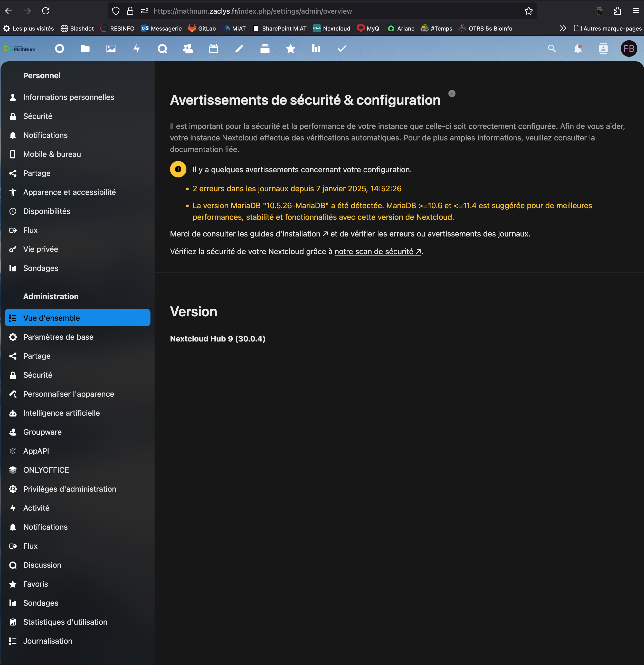
Task: Open the Deck app icon
Action: pos(265,49)
